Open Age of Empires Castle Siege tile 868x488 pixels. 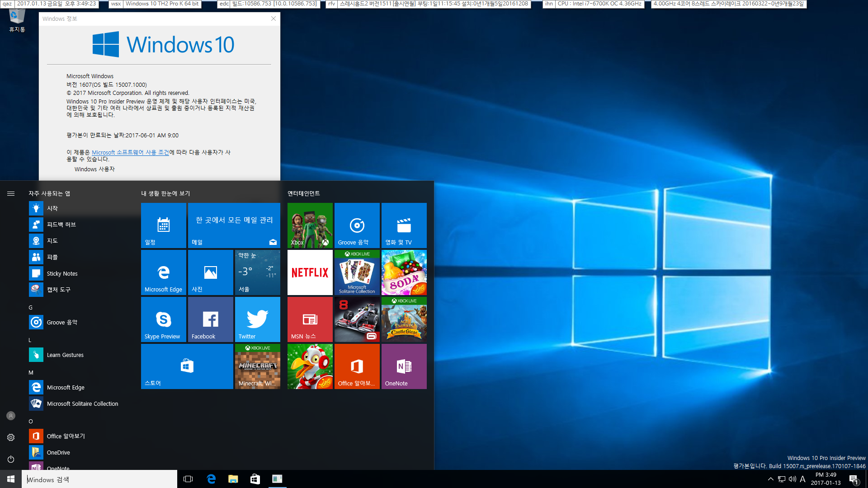(404, 319)
